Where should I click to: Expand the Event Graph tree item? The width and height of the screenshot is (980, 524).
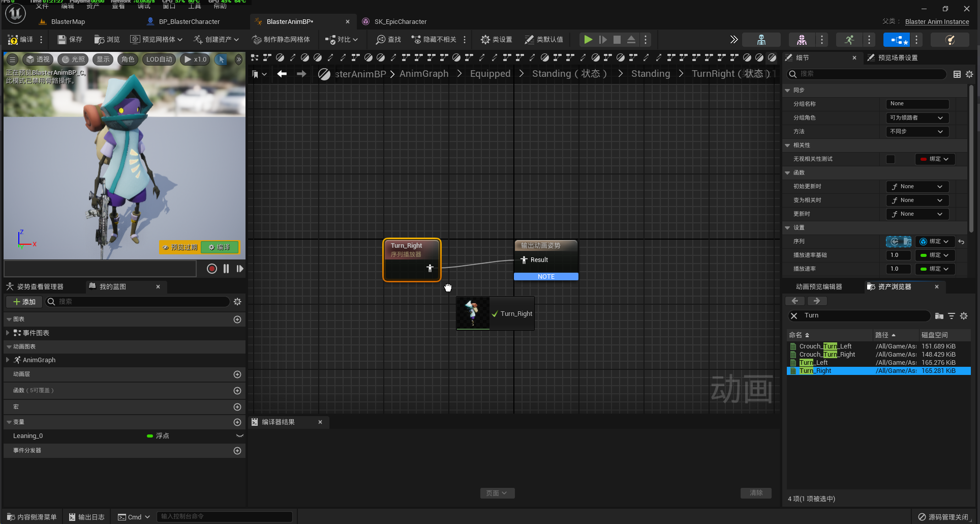click(8, 333)
